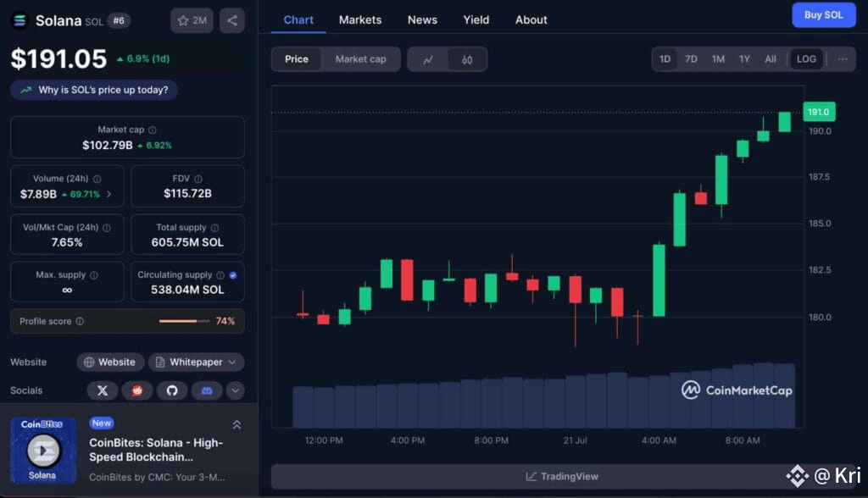Open chart more options ellipsis
The height and width of the screenshot is (498, 868).
click(x=843, y=59)
